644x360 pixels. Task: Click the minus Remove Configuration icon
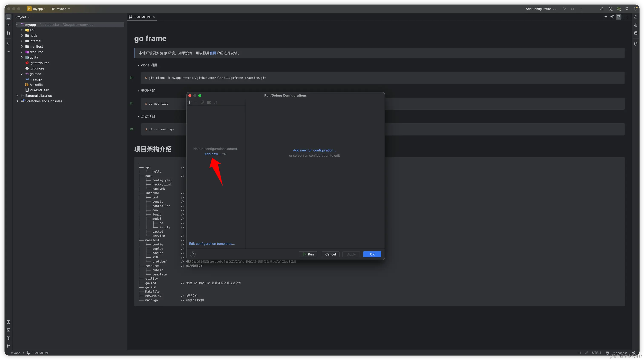coord(196,102)
